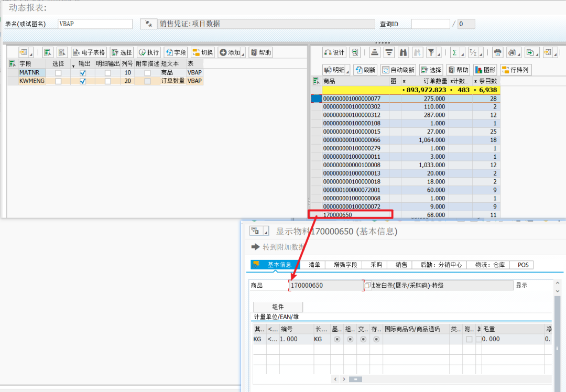Toggle the 选择 checkbox for MATNR

[x=58, y=72]
